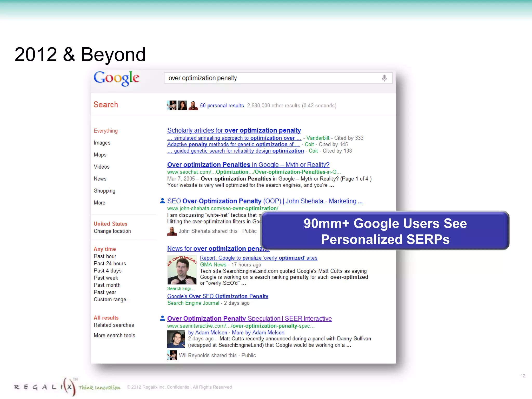This screenshot has width=532, height=399.
Task: Click the red Search heading
Action: point(105,104)
